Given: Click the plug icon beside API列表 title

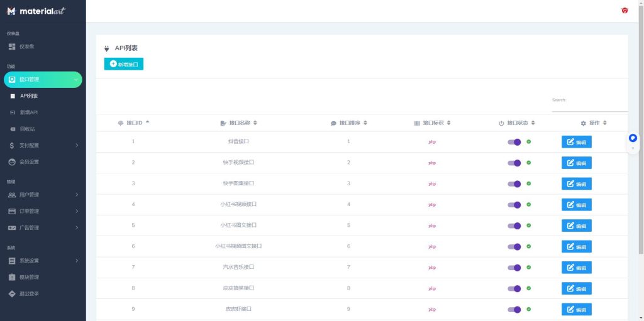Looking at the screenshot, I should coord(107,48).
